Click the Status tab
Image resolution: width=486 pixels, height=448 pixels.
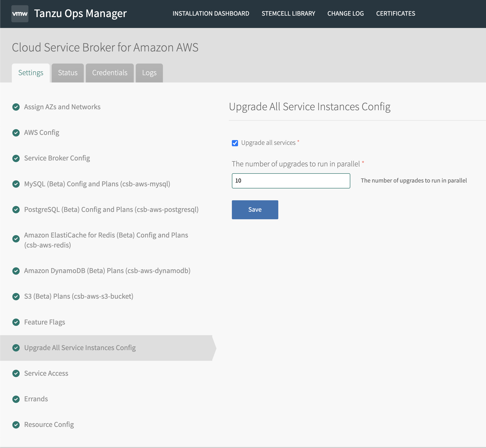[68, 73]
